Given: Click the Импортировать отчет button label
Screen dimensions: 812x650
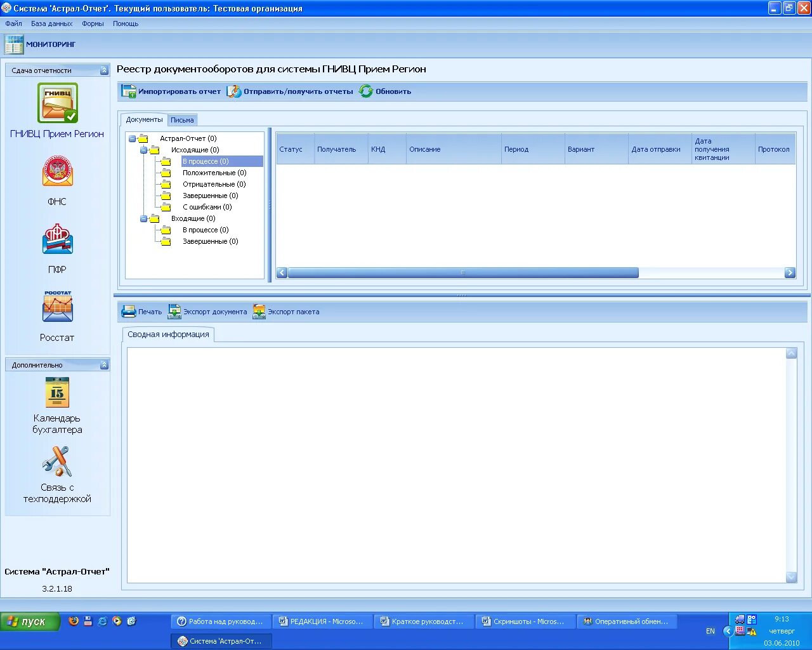Looking at the screenshot, I should pyautogui.click(x=180, y=91).
